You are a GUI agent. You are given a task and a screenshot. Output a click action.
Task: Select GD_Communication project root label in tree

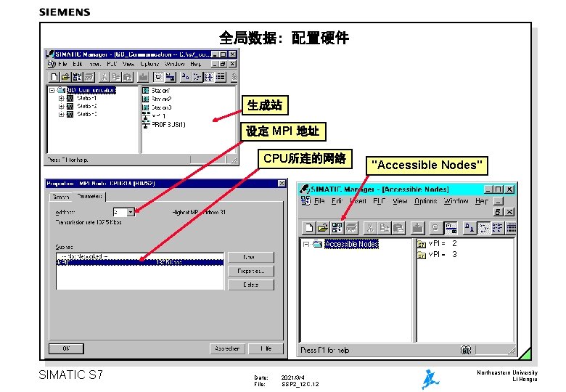[91, 90]
